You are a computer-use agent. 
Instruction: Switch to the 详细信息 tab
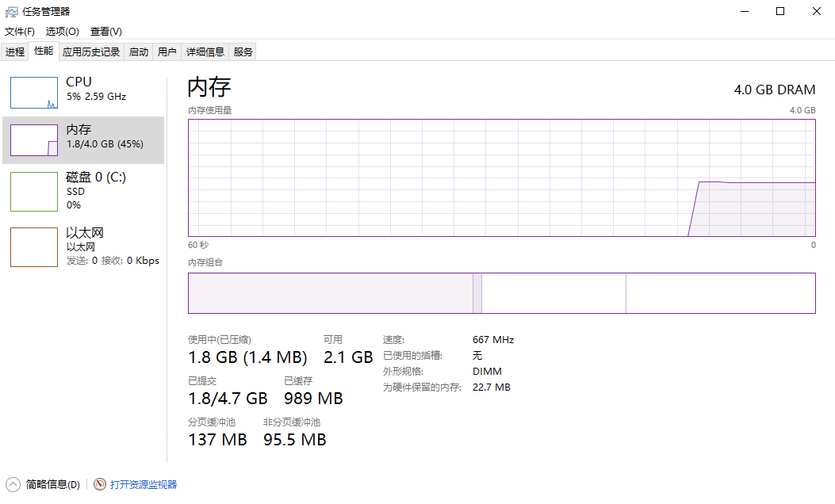(205, 52)
